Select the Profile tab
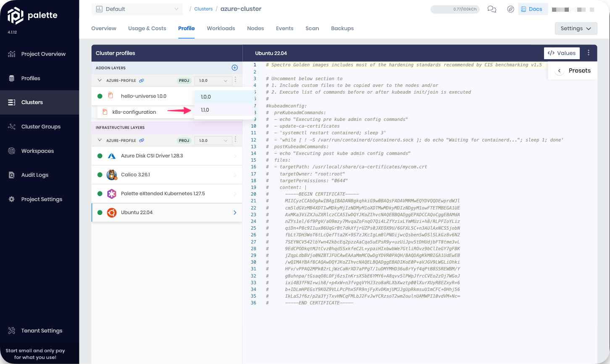 186,29
